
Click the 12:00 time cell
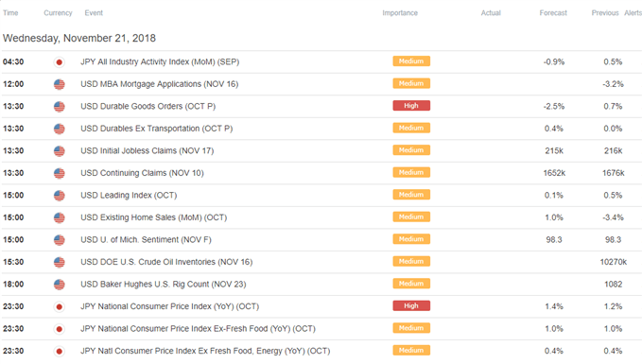coord(13,84)
